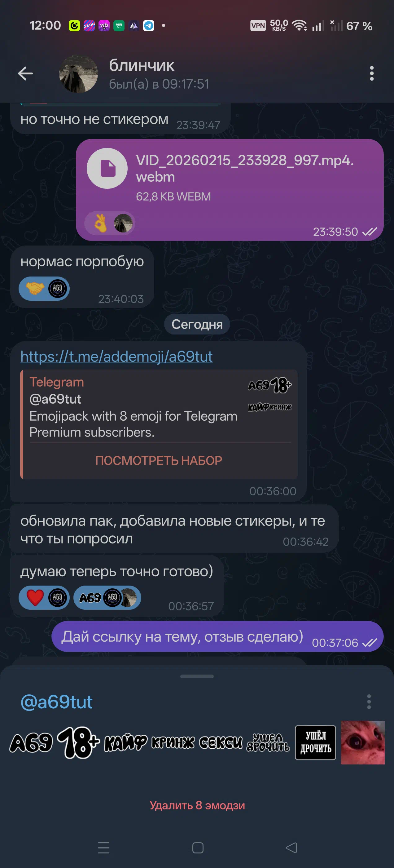The image size is (394, 868).
Task: Select the red-eyed cat emoji
Action: pos(363,743)
